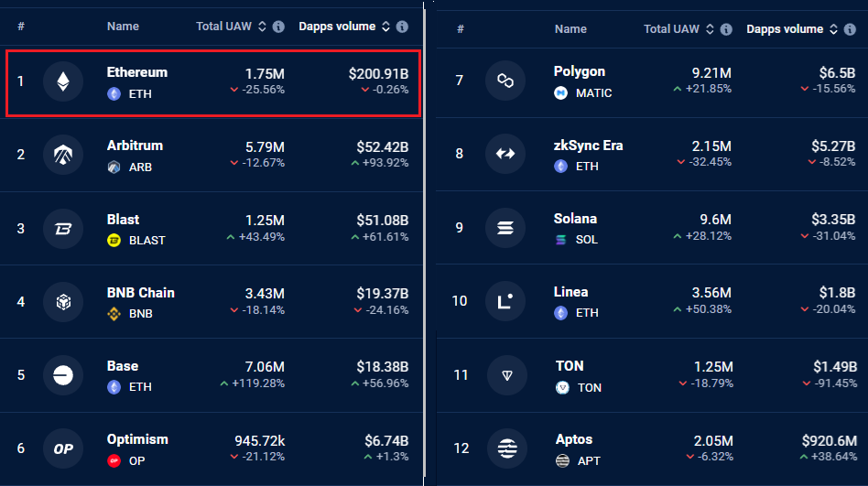Sort left table by Dapps volume arrows

click(x=385, y=27)
